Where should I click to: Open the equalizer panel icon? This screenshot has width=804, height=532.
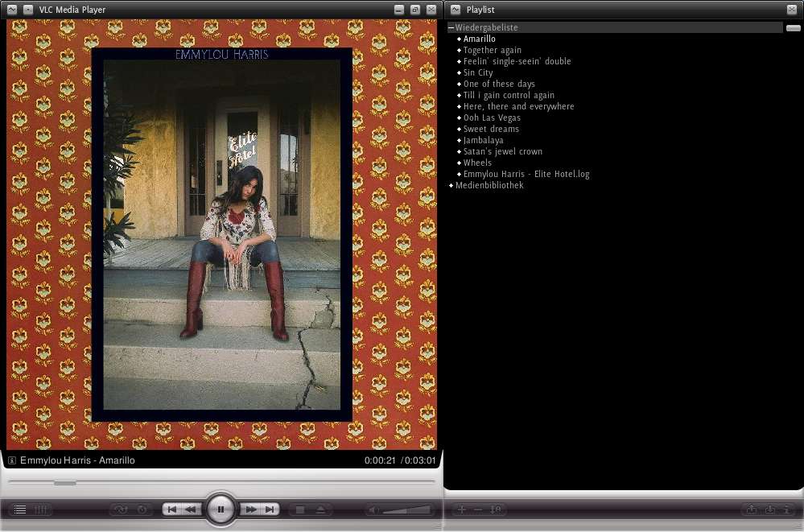[x=41, y=509]
